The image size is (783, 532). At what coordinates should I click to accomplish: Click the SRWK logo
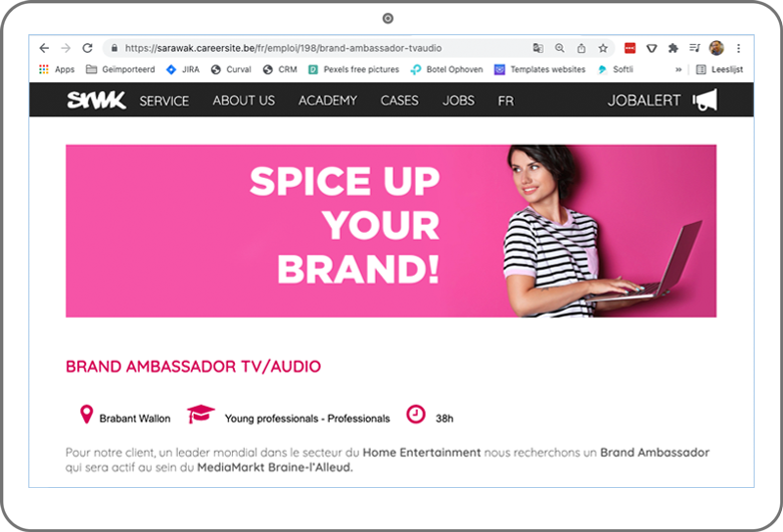click(96, 100)
